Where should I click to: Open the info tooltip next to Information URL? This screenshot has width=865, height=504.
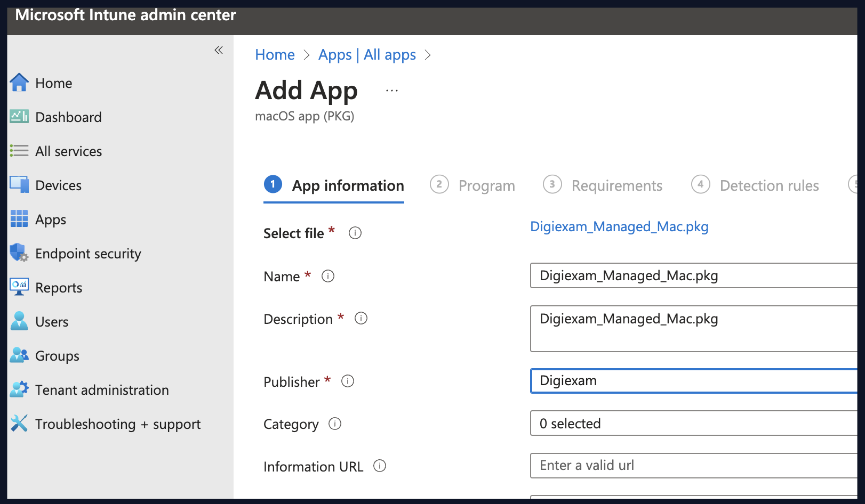click(x=380, y=466)
